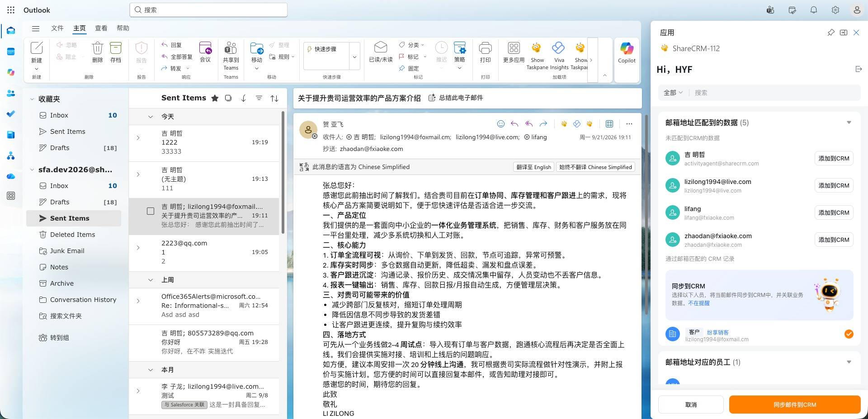Image resolution: width=868 pixels, height=419 pixels.
Task: Switch to the 查看 tab
Action: tap(101, 28)
